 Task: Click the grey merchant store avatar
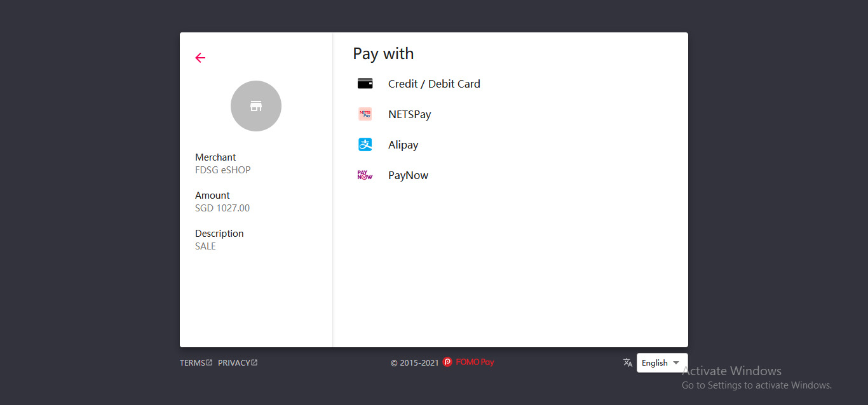pyautogui.click(x=256, y=106)
